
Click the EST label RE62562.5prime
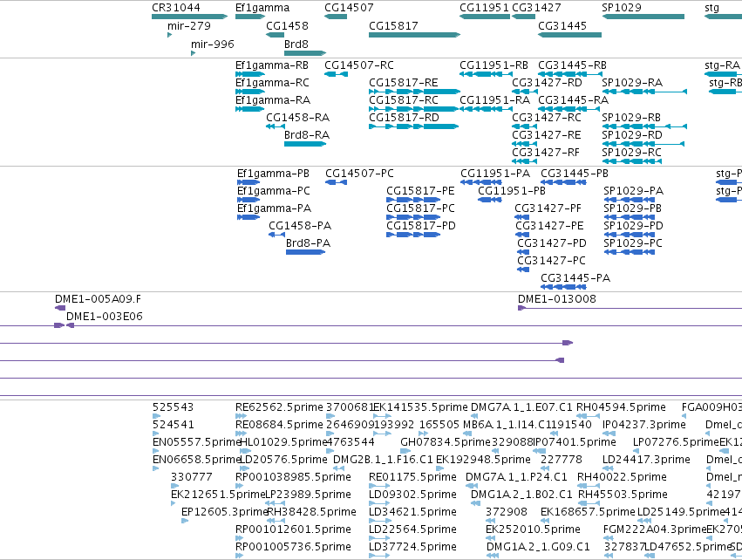[x=279, y=407]
